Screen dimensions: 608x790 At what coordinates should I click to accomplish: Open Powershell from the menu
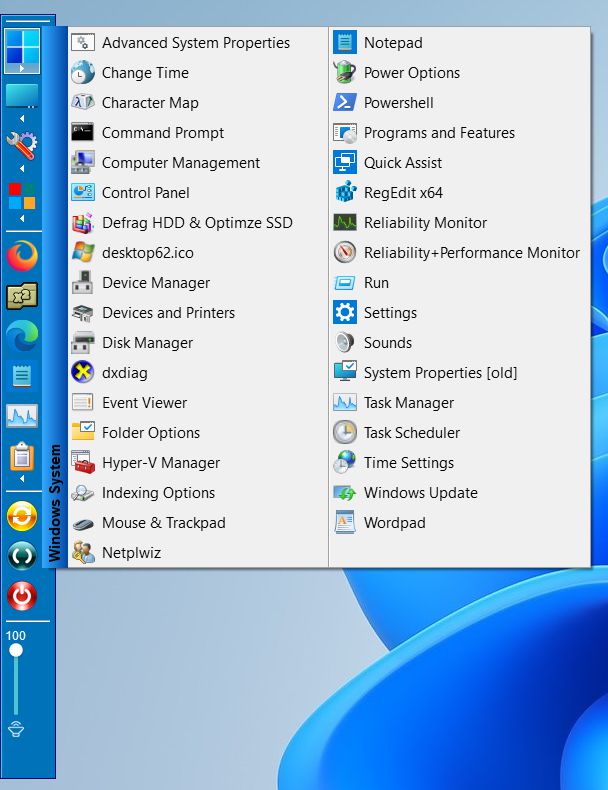398,103
